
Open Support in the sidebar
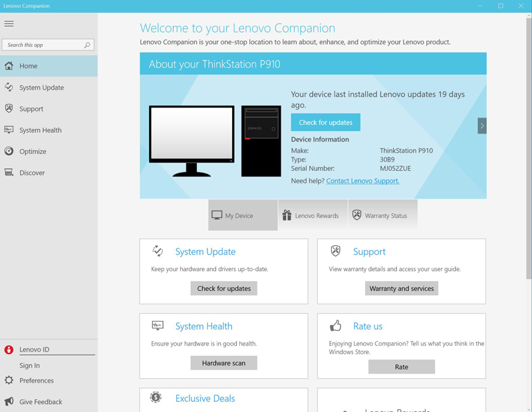pyautogui.click(x=49, y=108)
